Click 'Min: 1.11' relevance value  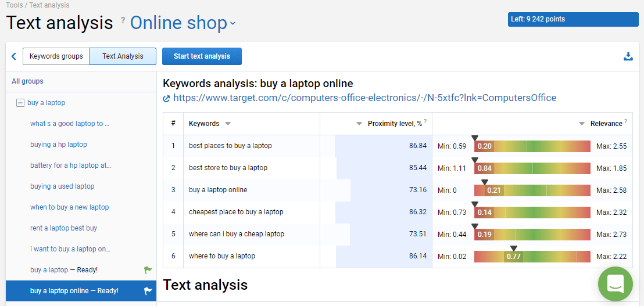pyautogui.click(x=452, y=168)
